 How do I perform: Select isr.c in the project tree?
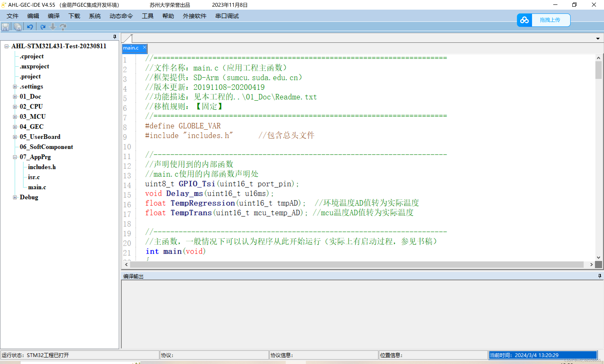pyautogui.click(x=34, y=177)
